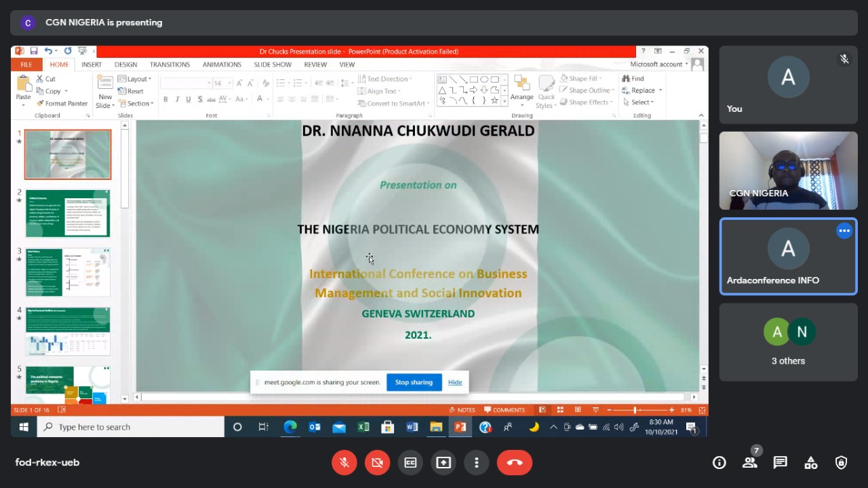Toggle NOTES pane in status bar
This screenshot has width=868, height=488.
462,410
